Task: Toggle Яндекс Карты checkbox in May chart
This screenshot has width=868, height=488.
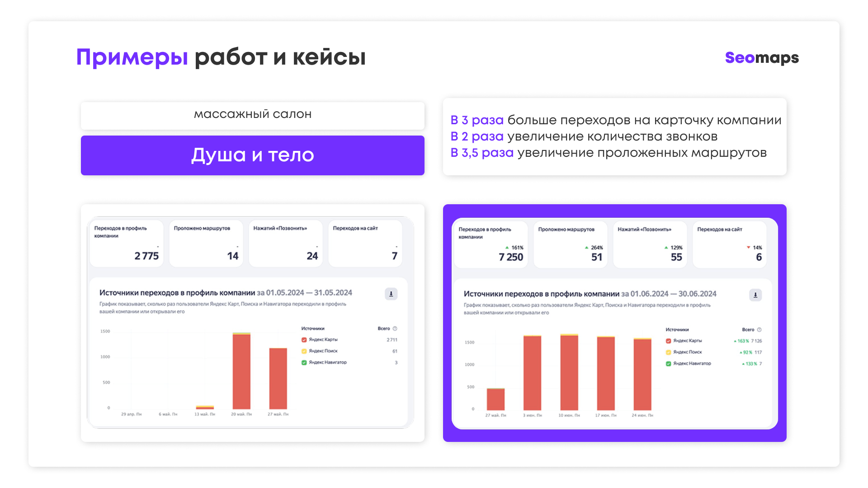Action: point(304,340)
